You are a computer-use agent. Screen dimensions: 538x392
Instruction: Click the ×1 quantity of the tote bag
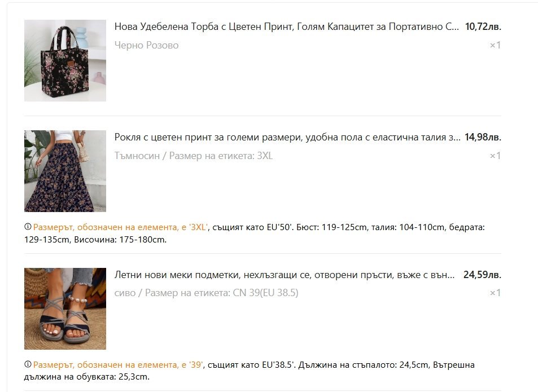[495, 45]
